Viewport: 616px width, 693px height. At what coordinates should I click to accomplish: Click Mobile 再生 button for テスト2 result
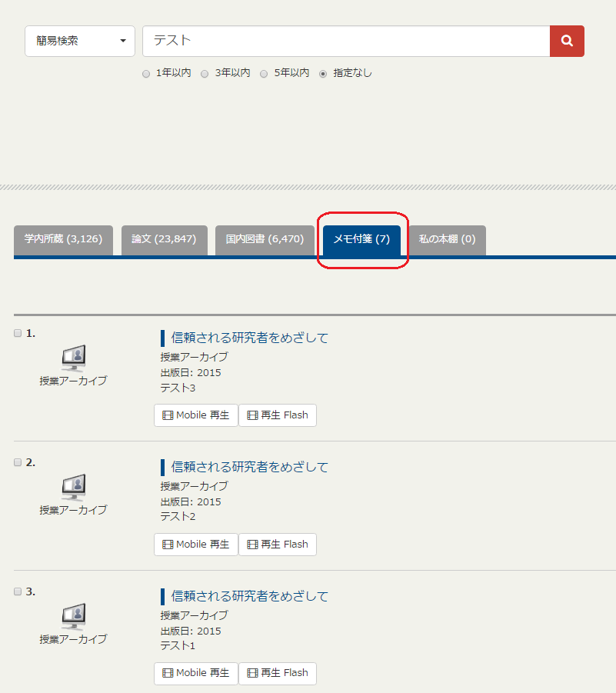tap(196, 545)
